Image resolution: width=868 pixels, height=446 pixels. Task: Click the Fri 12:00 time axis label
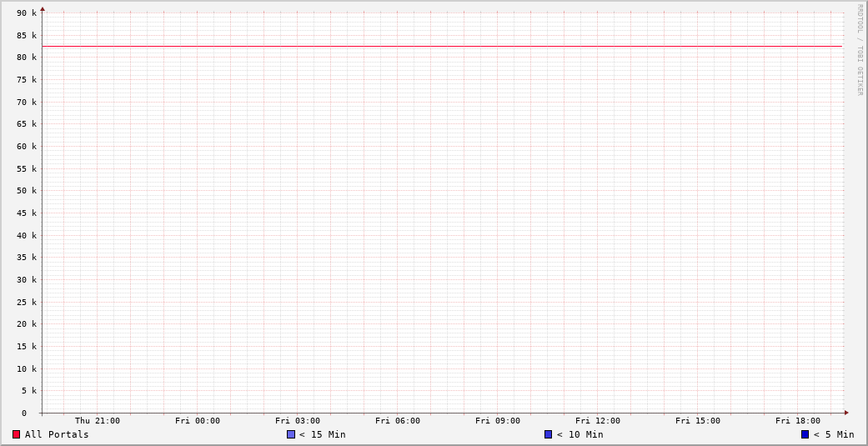coord(598,421)
